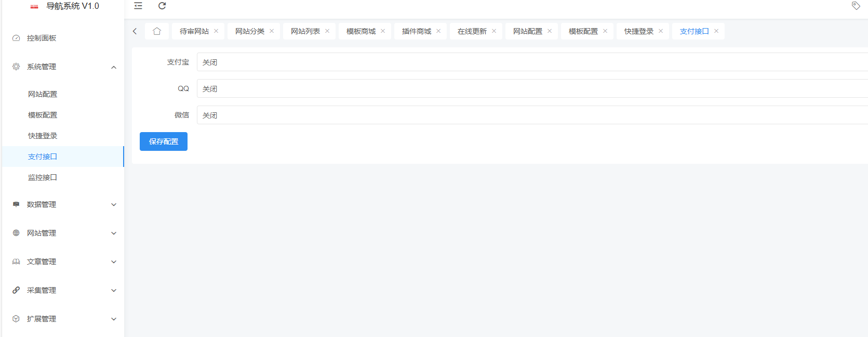Collapse the 系统管理 menu chevron
The width and height of the screenshot is (868, 337).
pos(114,67)
